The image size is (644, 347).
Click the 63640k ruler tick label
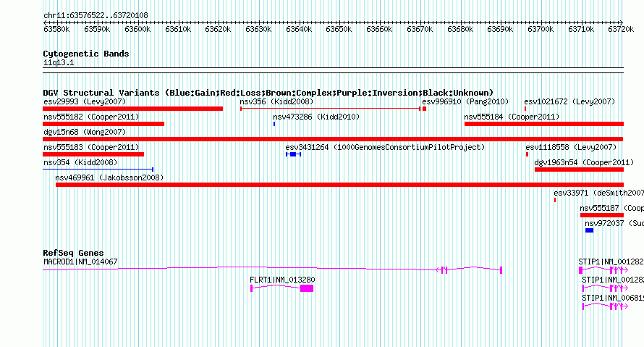[299, 29]
